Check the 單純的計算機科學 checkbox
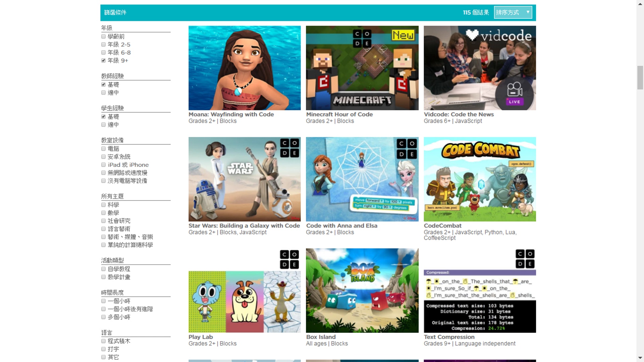 tap(103, 245)
